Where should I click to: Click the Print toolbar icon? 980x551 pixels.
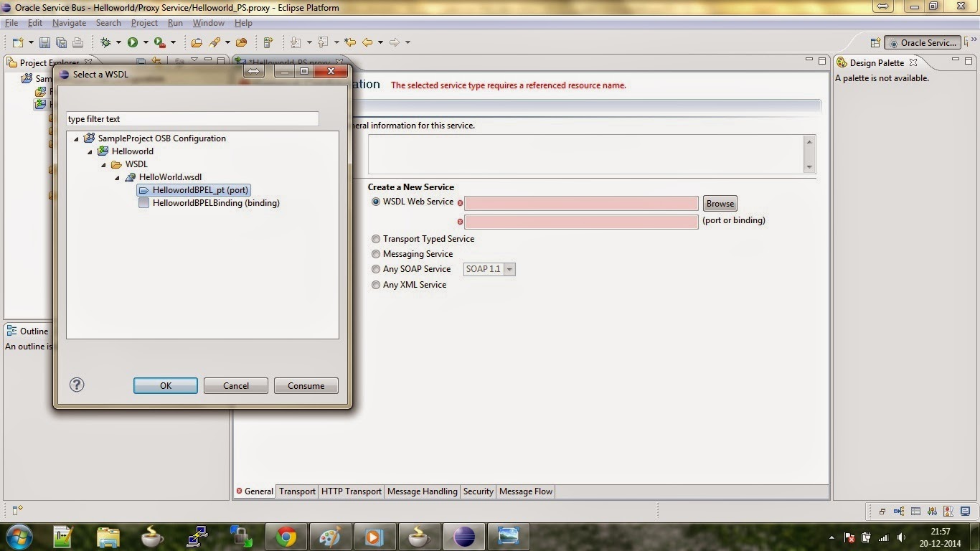(77, 43)
